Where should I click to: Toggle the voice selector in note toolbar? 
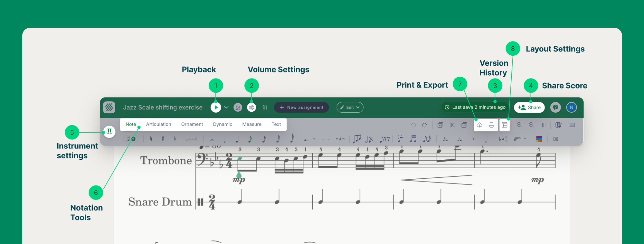point(131,139)
